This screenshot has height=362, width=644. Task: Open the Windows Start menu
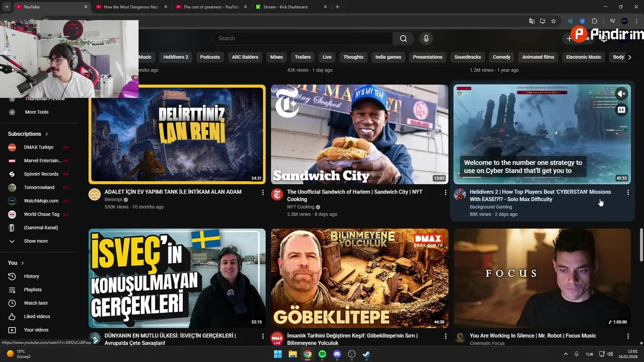[x=278, y=354]
